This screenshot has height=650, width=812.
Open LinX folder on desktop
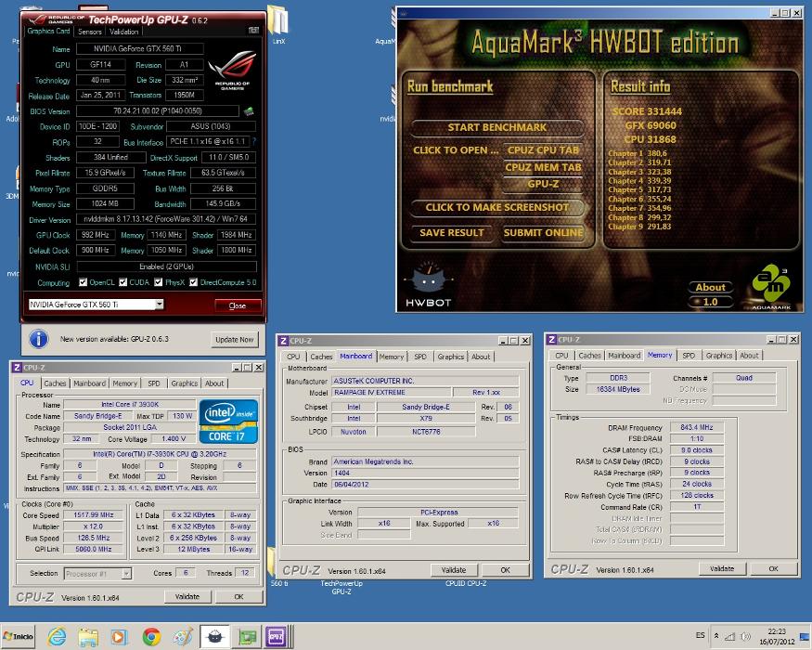[x=278, y=25]
